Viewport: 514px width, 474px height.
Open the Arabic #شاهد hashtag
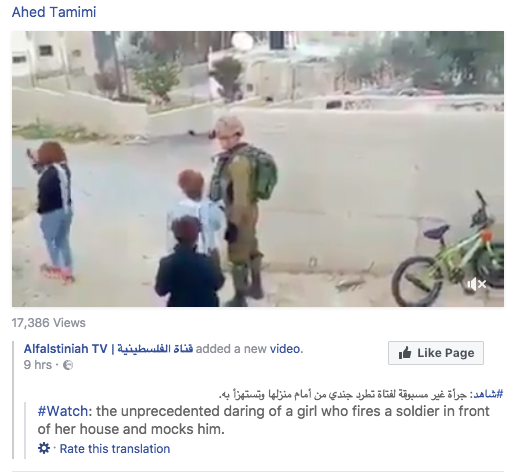(x=488, y=394)
